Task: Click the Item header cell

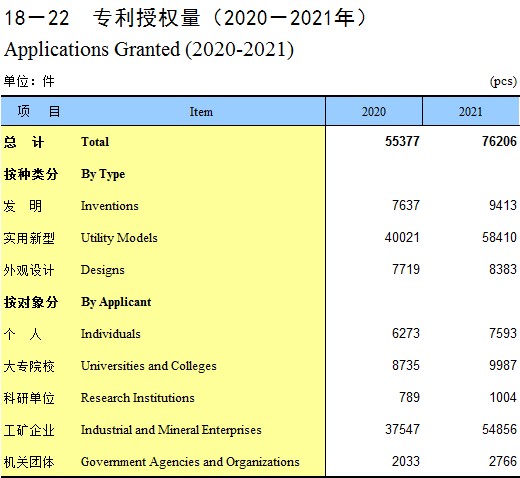Action: 201,111
